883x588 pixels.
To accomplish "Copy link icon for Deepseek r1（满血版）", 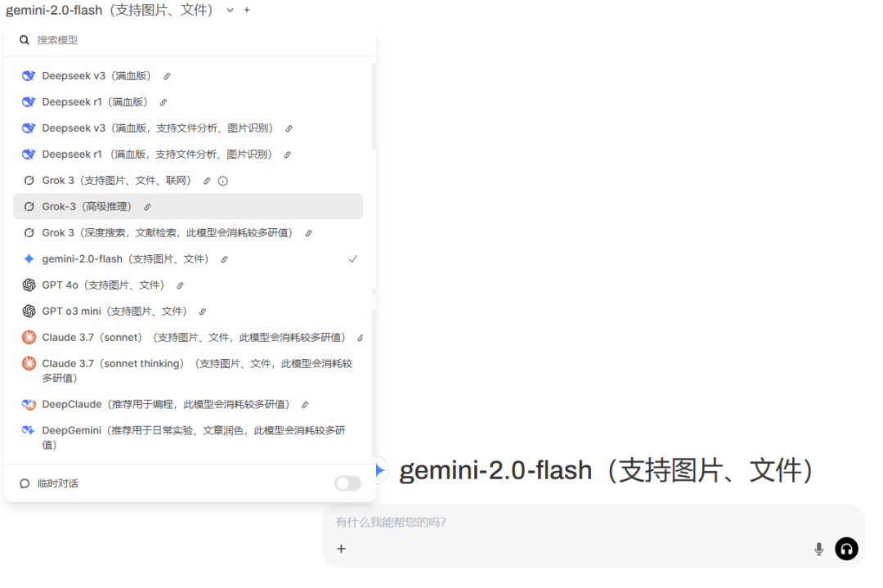I will coord(163,102).
